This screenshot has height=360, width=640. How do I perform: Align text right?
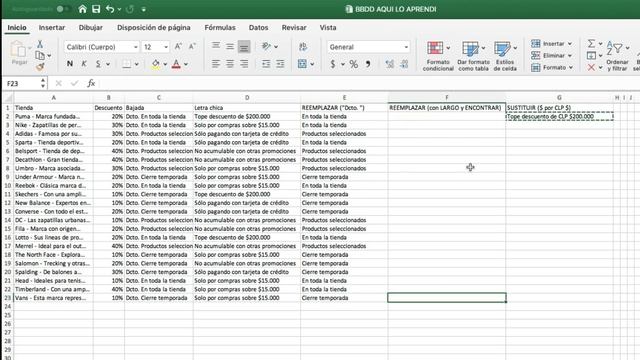click(244, 64)
